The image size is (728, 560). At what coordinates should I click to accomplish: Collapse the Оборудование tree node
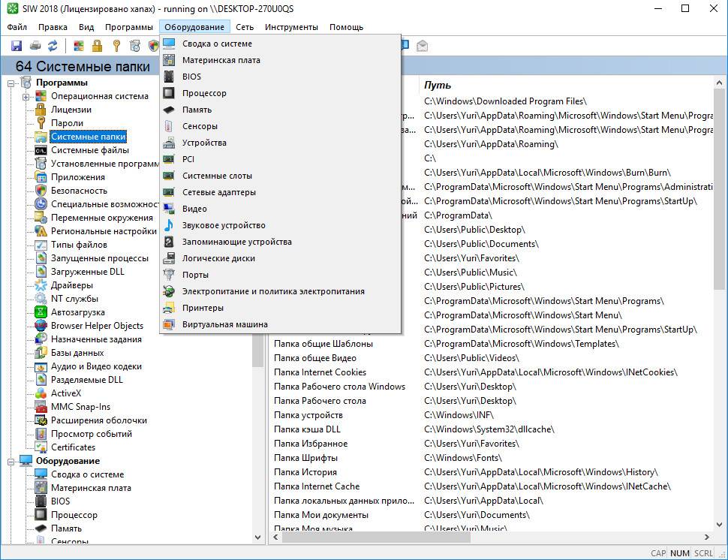pyautogui.click(x=11, y=461)
